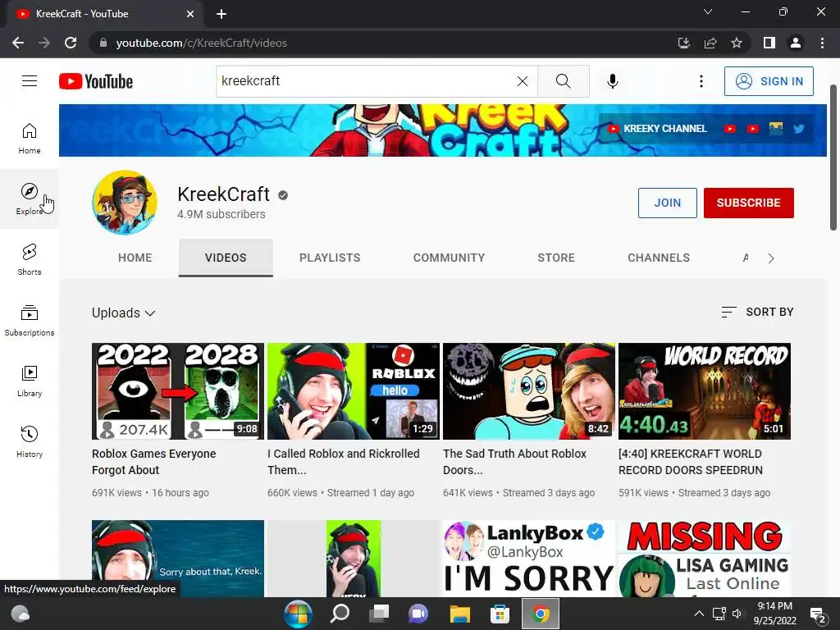Bookmark this page with the star
The image size is (840, 630).
click(737, 43)
